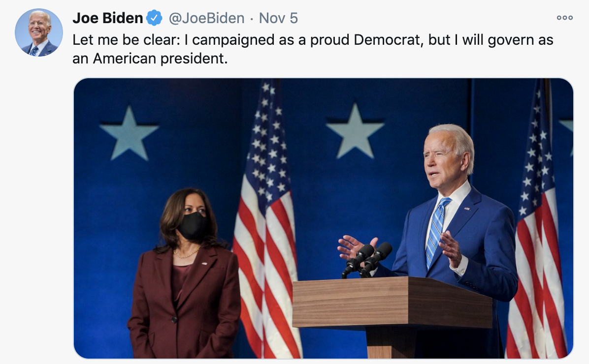Click the woman wearing the black mask

click(185, 274)
